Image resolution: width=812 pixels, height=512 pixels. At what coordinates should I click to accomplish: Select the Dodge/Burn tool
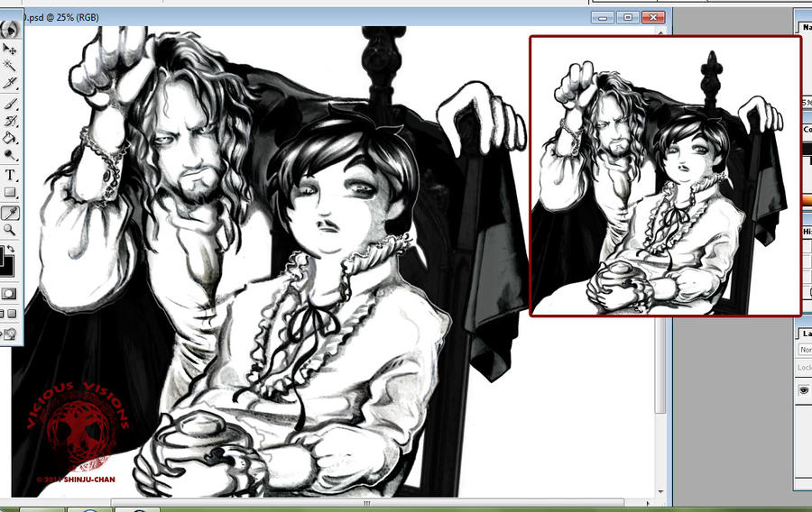[10, 155]
